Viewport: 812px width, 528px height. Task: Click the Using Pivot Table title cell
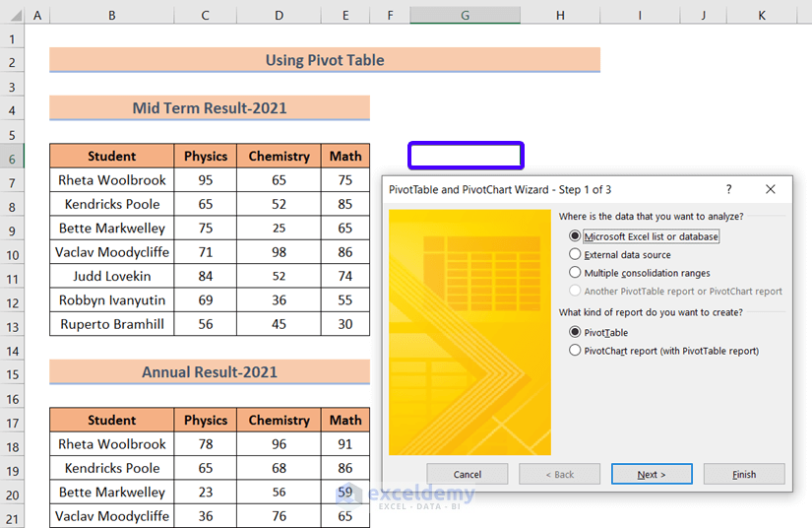(325, 60)
